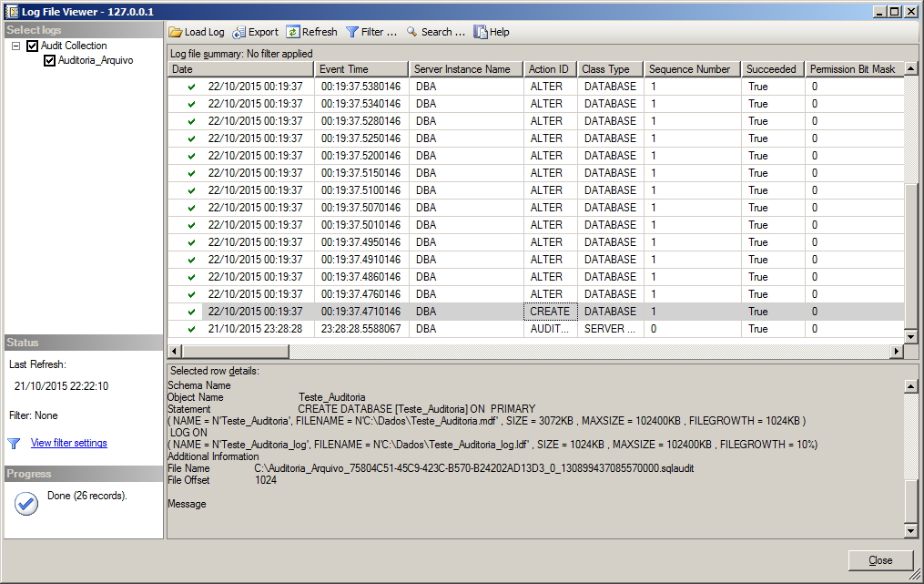Click the Filter funnel icon in toolbar
Viewport: 924px width, 584px height.
point(351,32)
